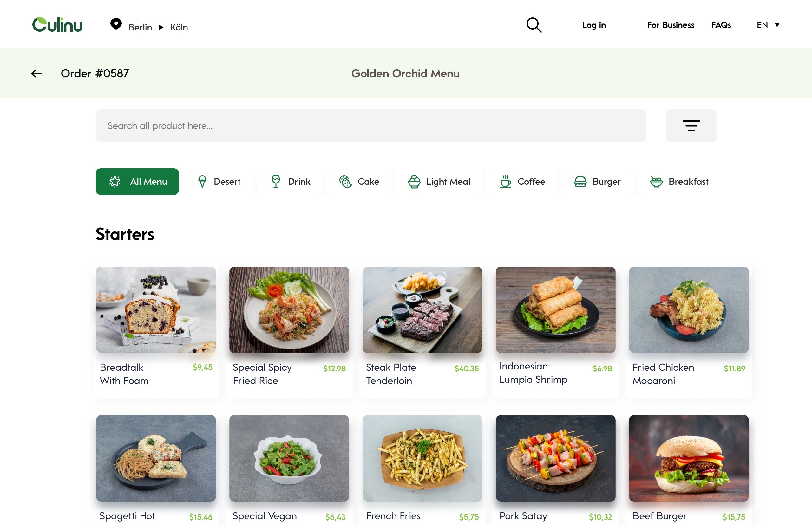The width and height of the screenshot is (812, 525).
Task: Open search with the magnifier icon
Action: click(534, 25)
